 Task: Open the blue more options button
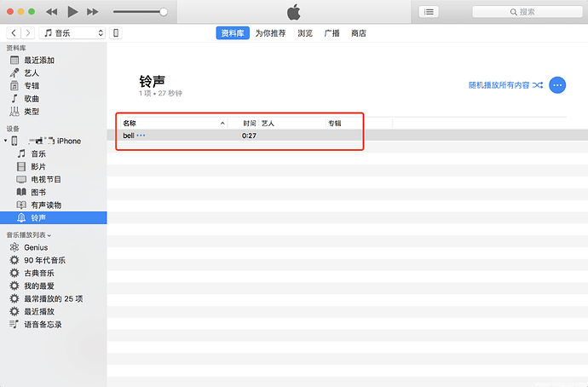click(x=557, y=85)
